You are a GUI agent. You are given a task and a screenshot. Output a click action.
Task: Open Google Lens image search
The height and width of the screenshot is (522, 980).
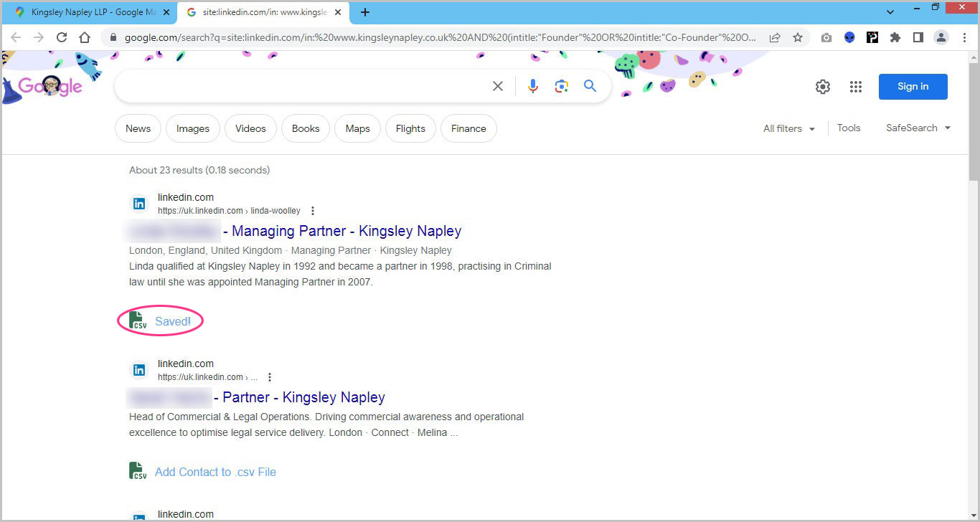pyautogui.click(x=561, y=86)
